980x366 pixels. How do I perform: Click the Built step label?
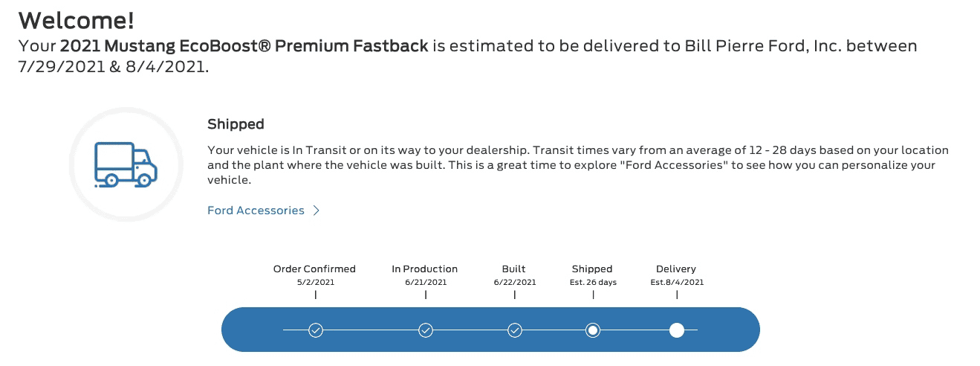pyautogui.click(x=514, y=269)
